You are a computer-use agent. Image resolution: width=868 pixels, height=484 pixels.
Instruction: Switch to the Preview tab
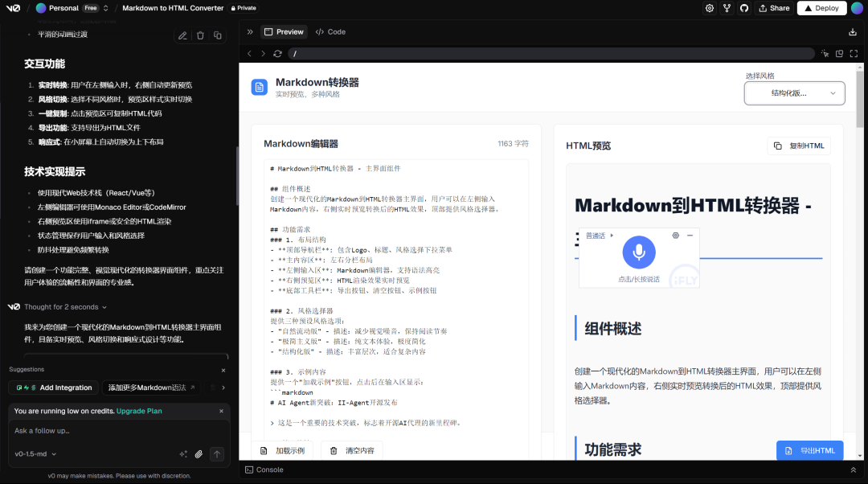click(x=284, y=31)
